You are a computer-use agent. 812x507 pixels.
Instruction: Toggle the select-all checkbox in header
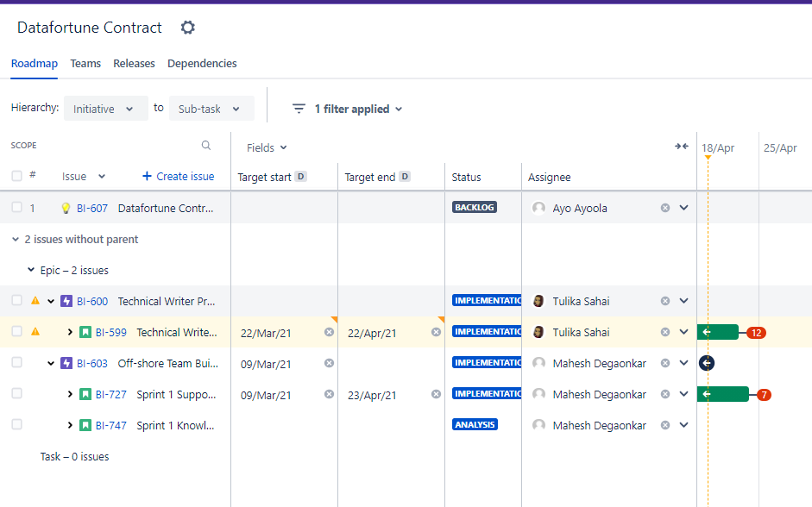click(16, 176)
